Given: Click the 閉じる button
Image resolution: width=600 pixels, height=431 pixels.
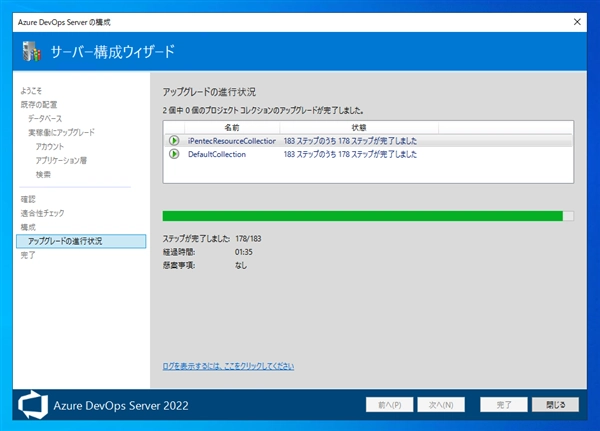Looking at the screenshot, I should pyautogui.click(x=555, y=405).
